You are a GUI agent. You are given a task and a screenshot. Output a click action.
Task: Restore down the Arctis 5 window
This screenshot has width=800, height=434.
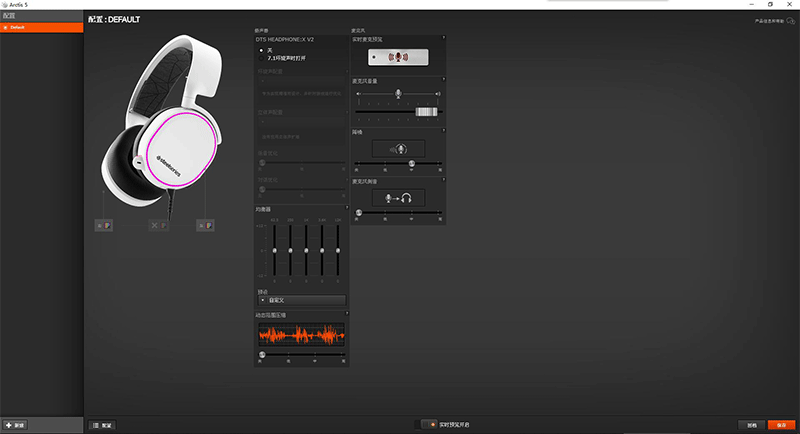point(770,4)
